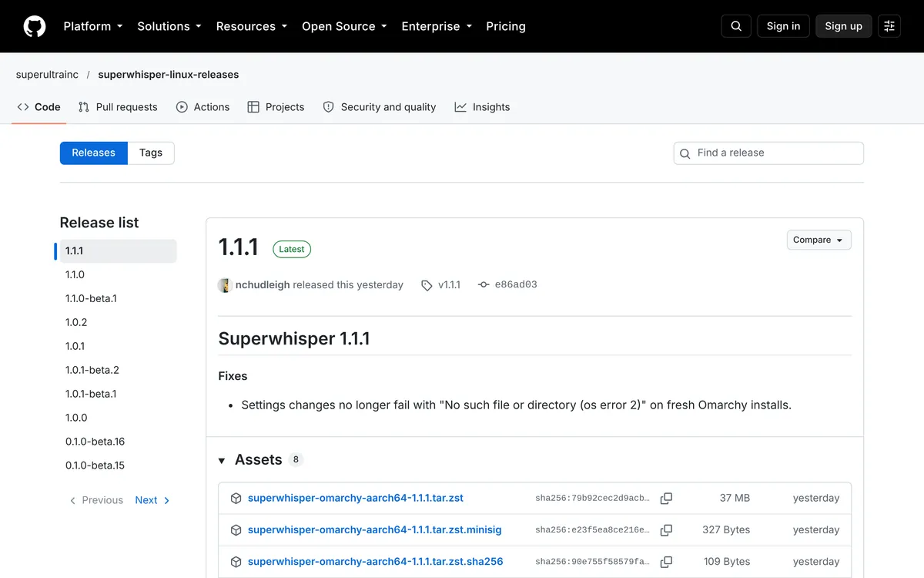The height and width of the screenshot is (578, 924).
Task: Open the v1.1.1 tag link
Action: pos(449,285)
